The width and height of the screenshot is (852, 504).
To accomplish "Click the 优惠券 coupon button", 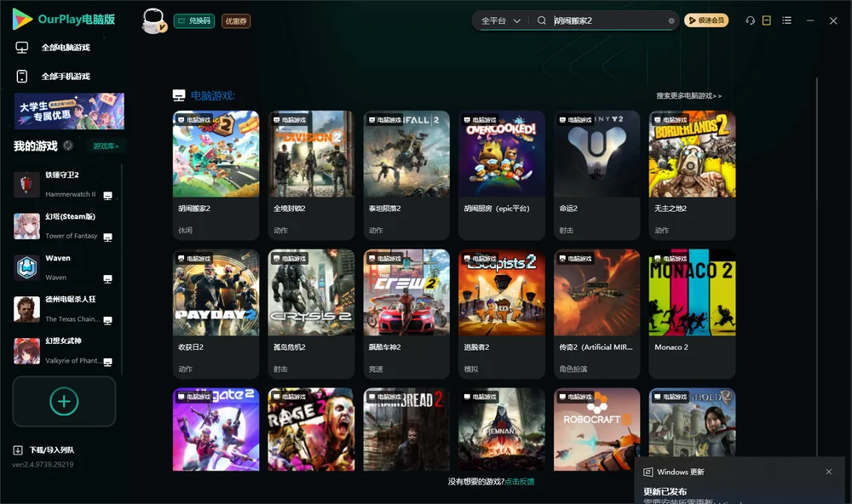I will click(236, 21).
